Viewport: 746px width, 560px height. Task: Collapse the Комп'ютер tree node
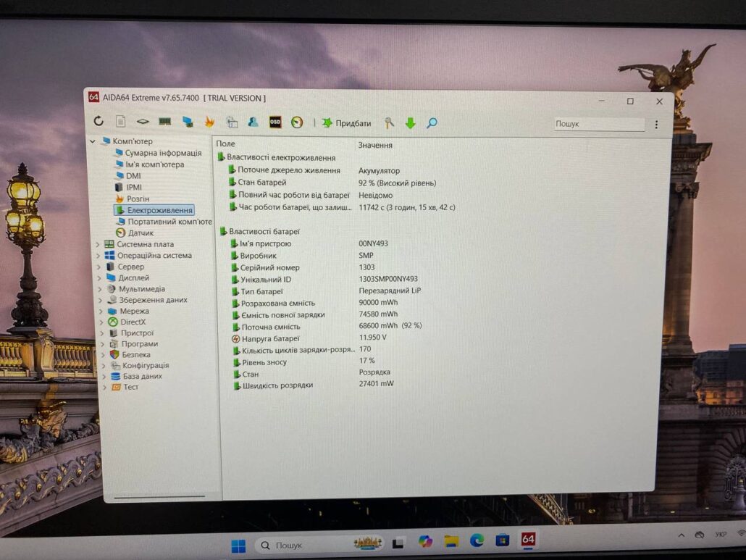tap(93, 141)
